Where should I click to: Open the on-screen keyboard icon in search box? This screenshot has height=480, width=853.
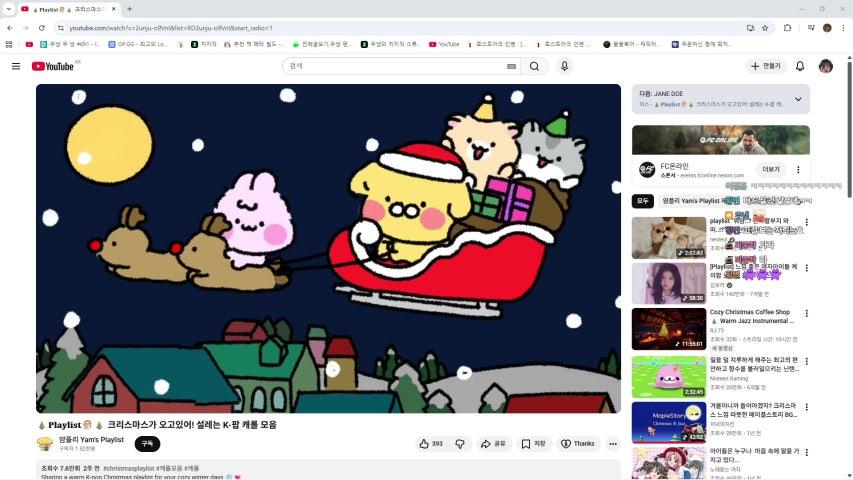coord(511,66)
